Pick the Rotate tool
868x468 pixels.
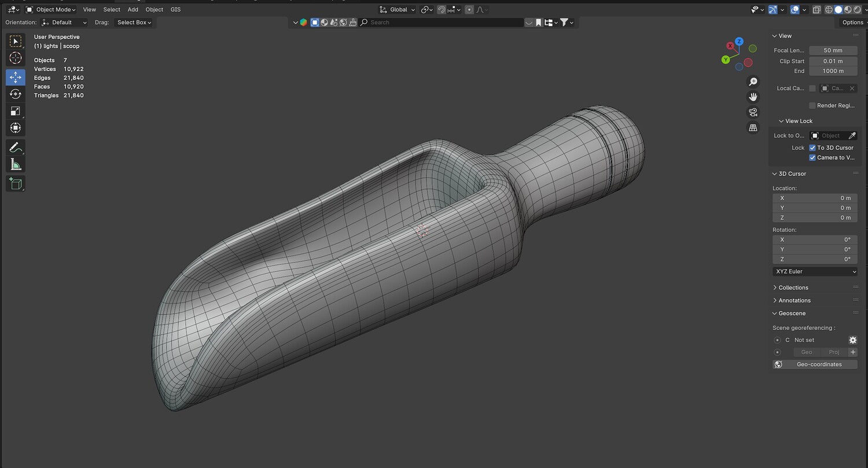tap(16, 94)
